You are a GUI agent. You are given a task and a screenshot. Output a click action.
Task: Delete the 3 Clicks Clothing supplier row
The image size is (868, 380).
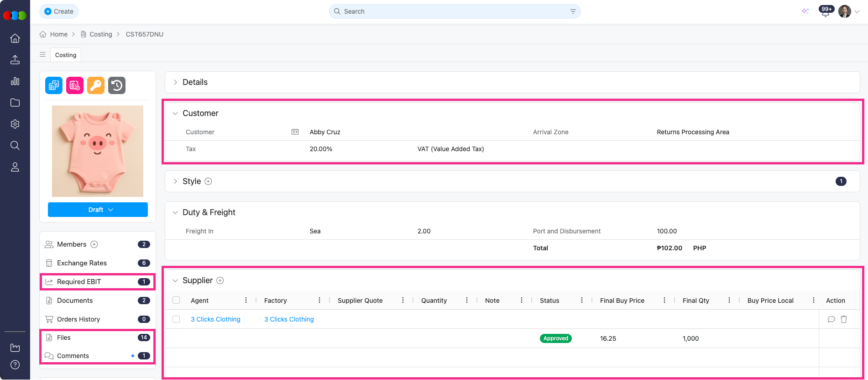[x=844, y=319]
